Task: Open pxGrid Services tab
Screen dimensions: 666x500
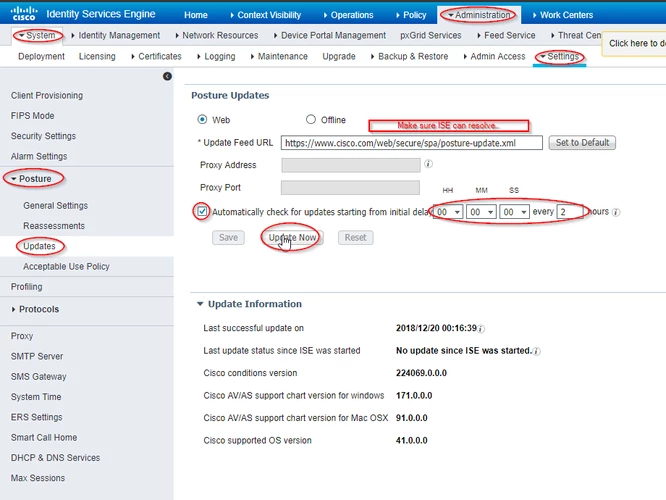Action: pos(431,35)
